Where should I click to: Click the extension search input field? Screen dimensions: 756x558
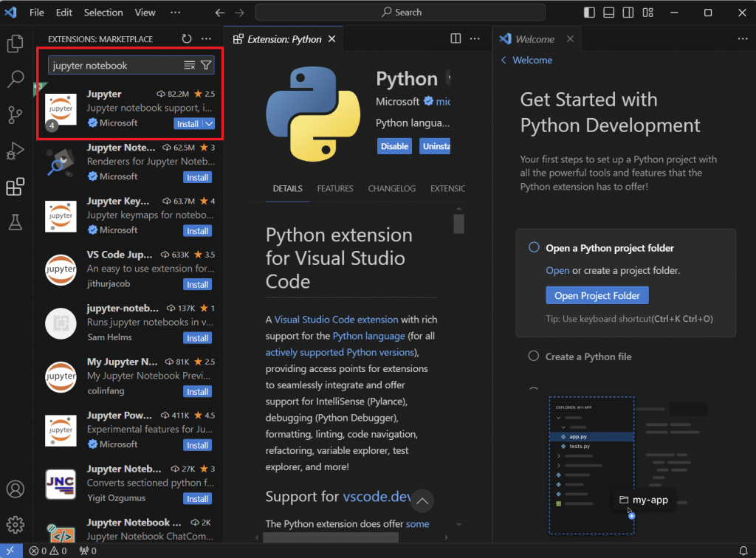point(114,66)
